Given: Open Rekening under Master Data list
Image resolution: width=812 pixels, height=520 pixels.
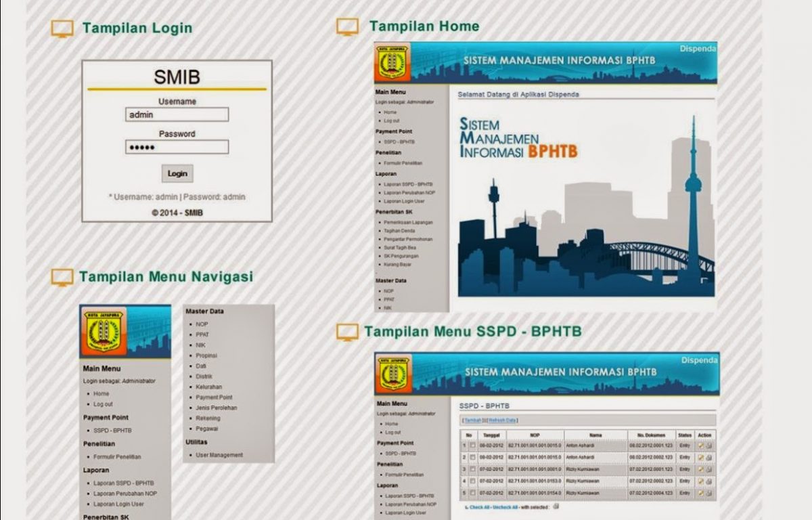Looking at the screenshot, I should click(208, 418).
